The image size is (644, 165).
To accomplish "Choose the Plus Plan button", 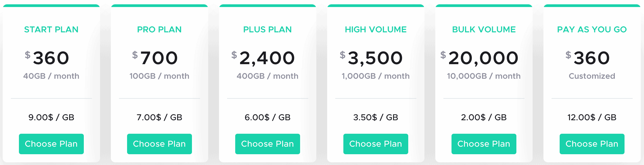I will coord(268,144).
